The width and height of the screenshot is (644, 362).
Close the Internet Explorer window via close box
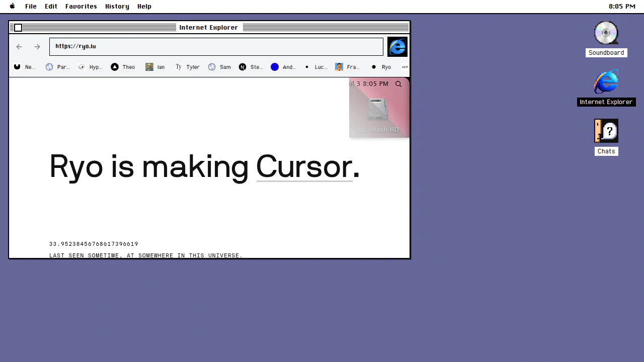click(x=18, y=28)
